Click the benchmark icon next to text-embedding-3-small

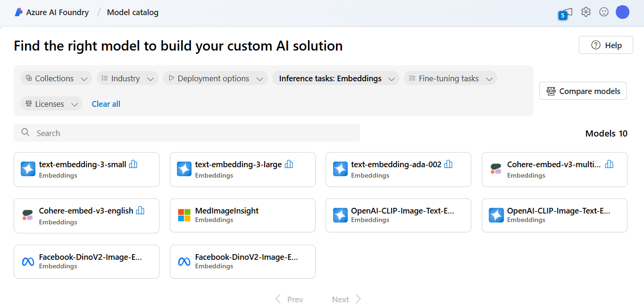click(133, 164)
